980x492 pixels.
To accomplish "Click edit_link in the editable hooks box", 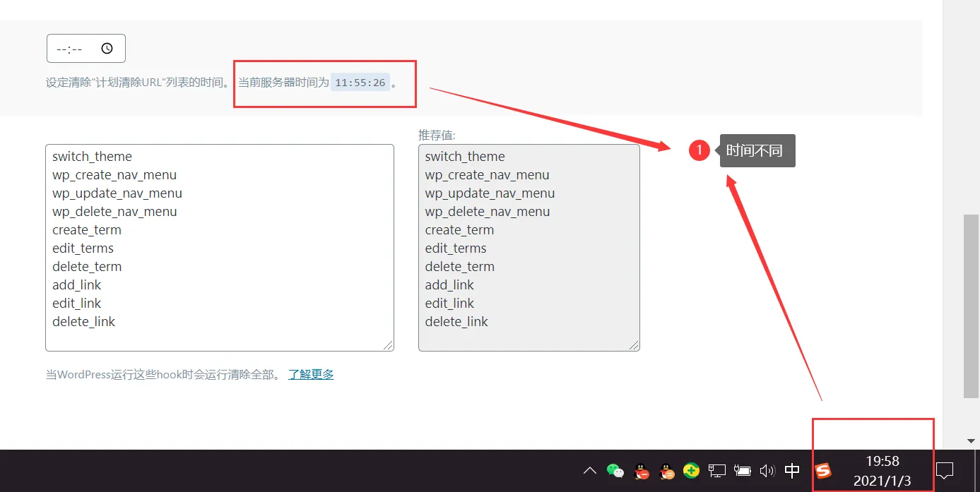I will (x=76, y=304).
